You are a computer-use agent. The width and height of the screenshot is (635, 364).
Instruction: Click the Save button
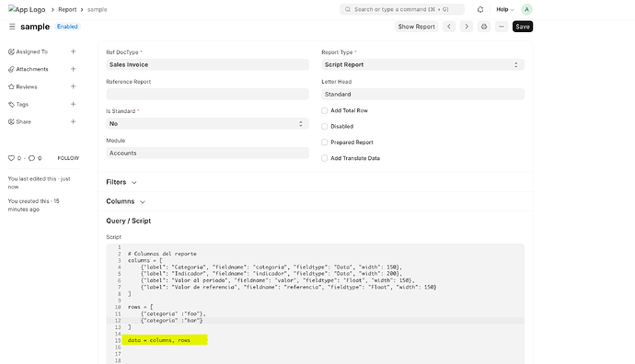tap(523, 27)
